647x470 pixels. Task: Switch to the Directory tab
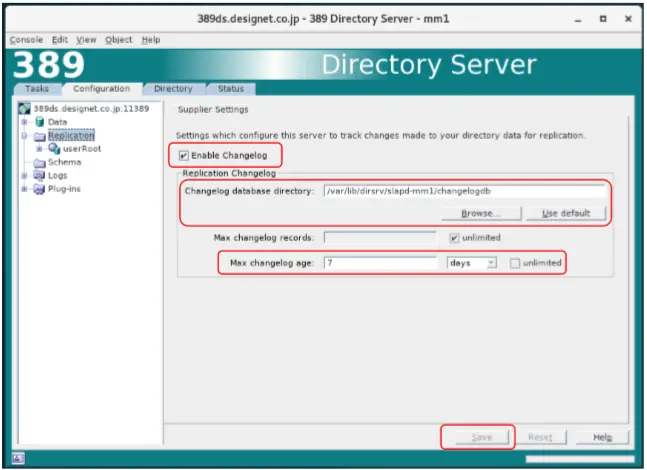[173, 89]
